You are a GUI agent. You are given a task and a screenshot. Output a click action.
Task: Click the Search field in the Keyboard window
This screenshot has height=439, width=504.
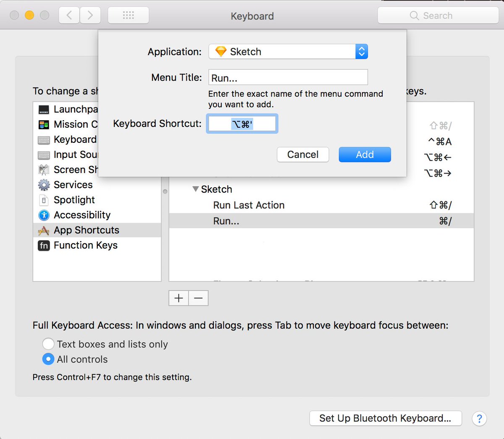pyautogui.click(x=438, y=16)
